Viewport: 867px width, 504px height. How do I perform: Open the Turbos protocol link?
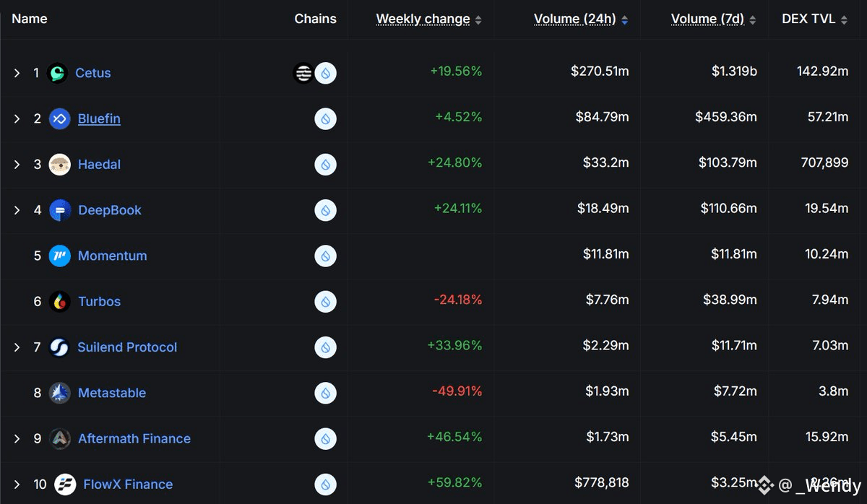tap(99, 302)
